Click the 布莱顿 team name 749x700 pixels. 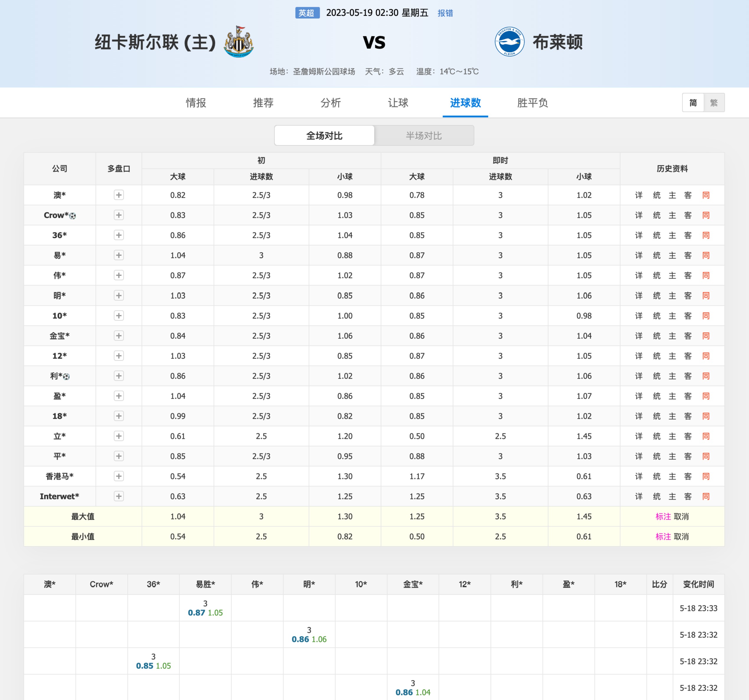point(558,42)
